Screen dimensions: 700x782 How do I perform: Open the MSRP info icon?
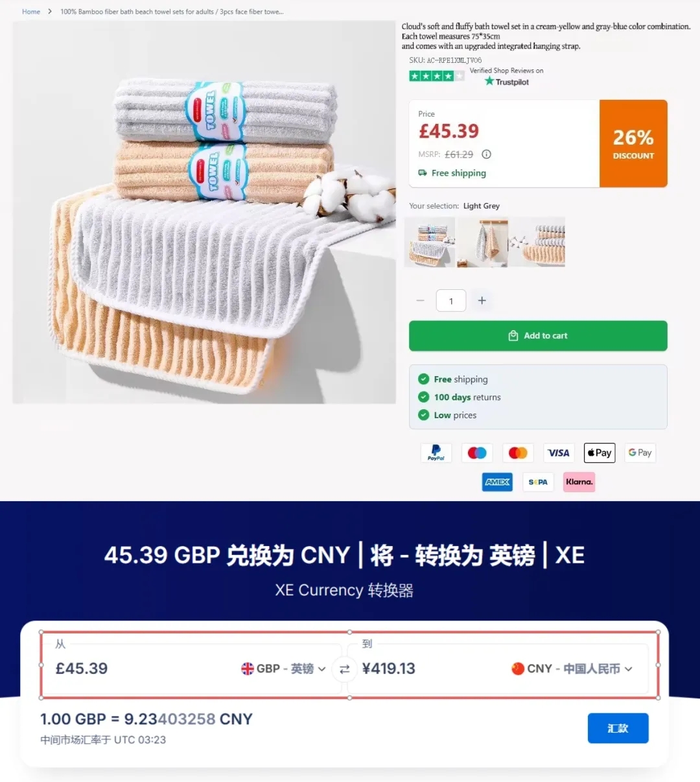pyautogui.click(x=486, y=154)
